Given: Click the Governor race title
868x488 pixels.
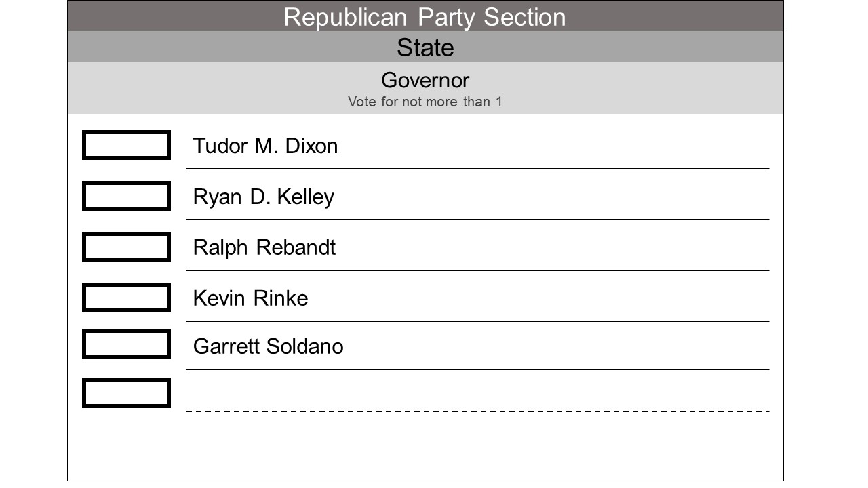Looking at the screenshot, I should (425, 80).
